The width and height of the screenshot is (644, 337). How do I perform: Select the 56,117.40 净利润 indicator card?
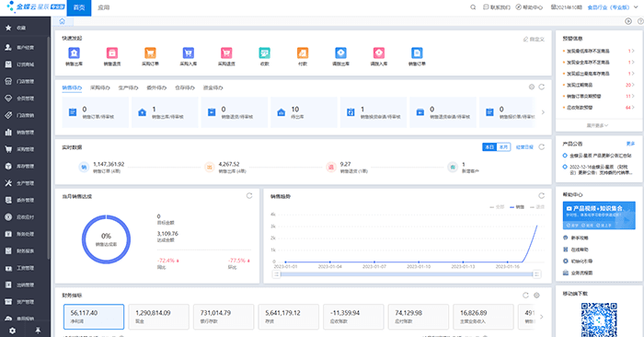(94, 317)
